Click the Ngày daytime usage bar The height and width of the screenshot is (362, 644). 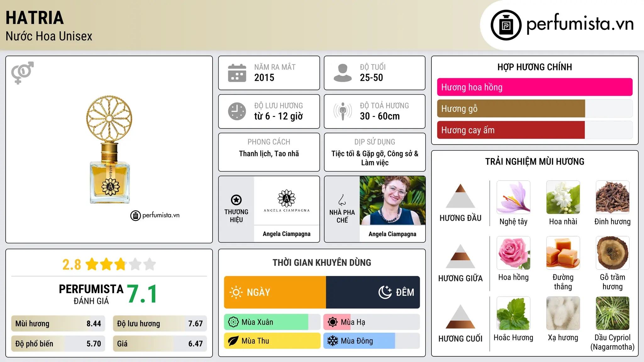click(275, 292)
